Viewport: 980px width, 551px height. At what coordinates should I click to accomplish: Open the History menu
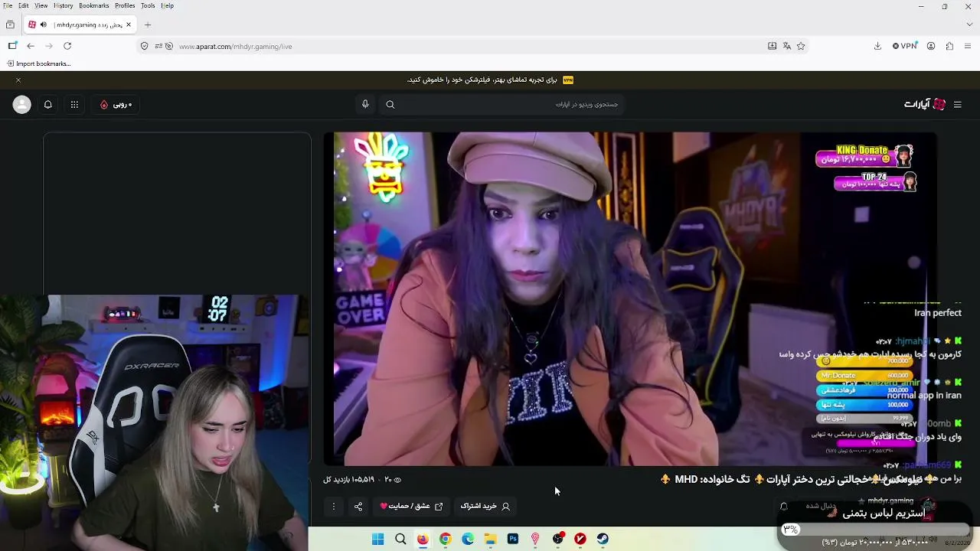click(64, 5)
